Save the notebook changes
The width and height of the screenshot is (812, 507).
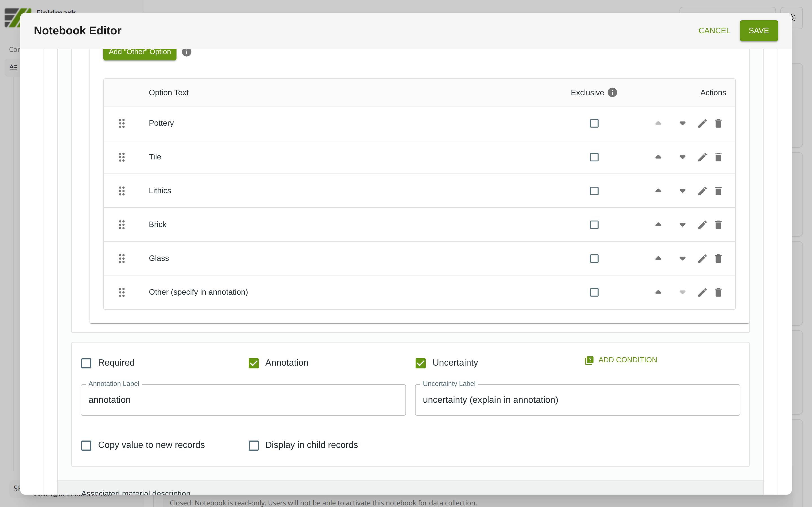(x=758, y=30)
